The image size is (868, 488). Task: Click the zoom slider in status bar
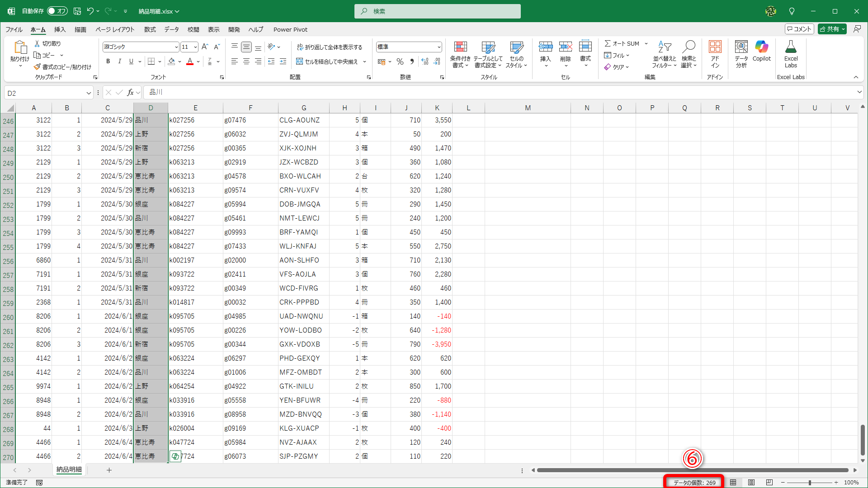810,483
